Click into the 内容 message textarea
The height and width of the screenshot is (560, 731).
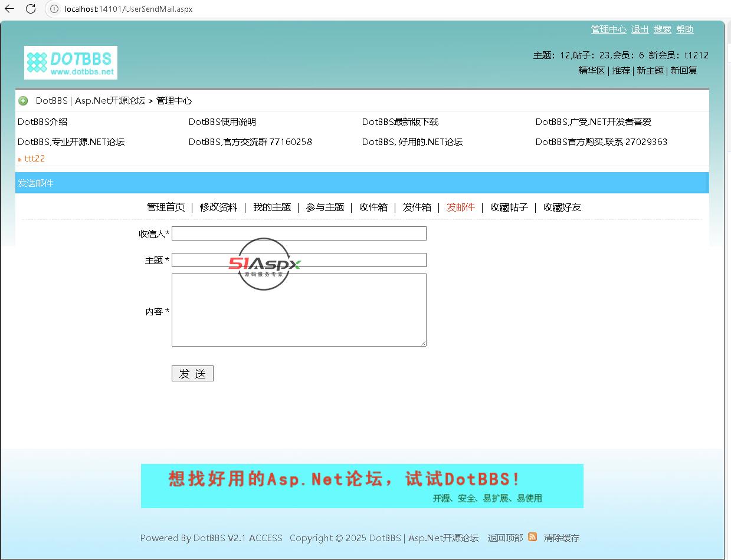pos(299,309)
